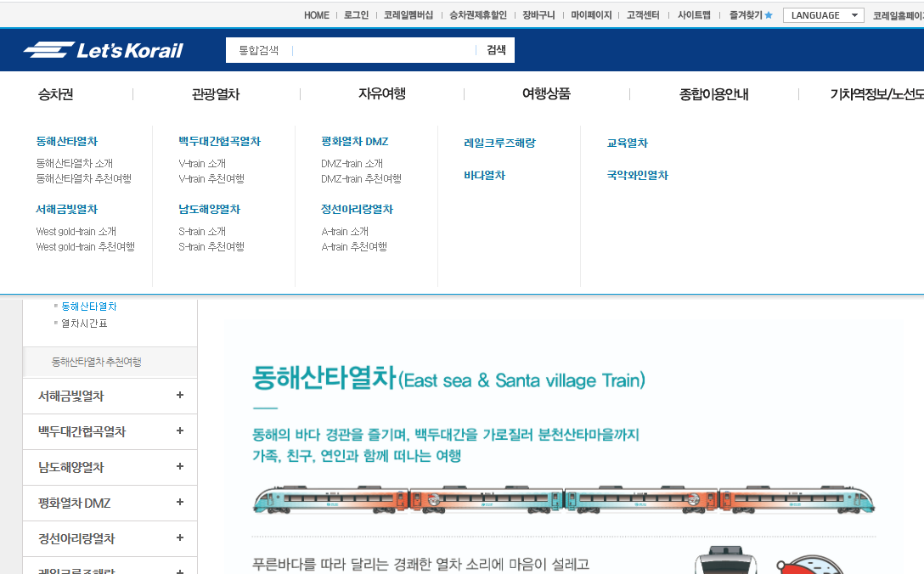
Task: Open West gold-train 추천여행 link
Action: click(86, 247)
